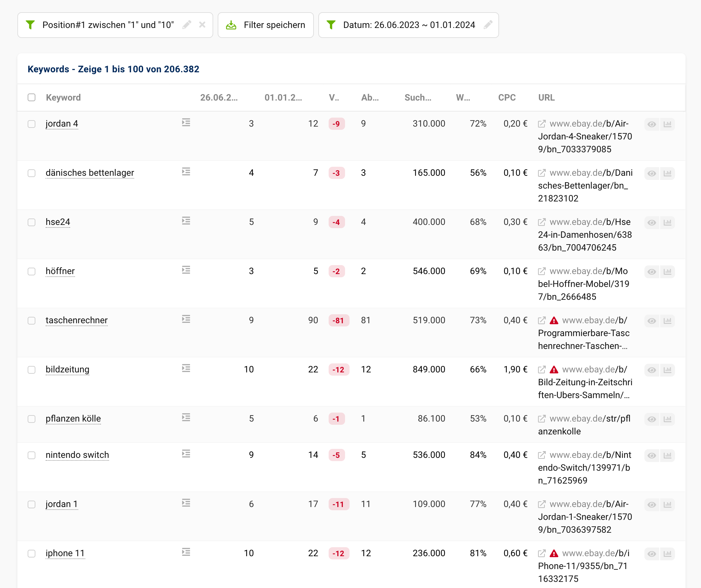Check the box for iphone 11 row
Viewport: 701px width, 588px height.
pos(32,553)
